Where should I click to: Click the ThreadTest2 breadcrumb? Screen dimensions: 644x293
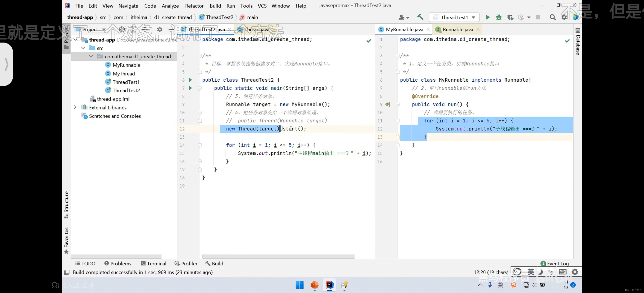tap(216, 17)
